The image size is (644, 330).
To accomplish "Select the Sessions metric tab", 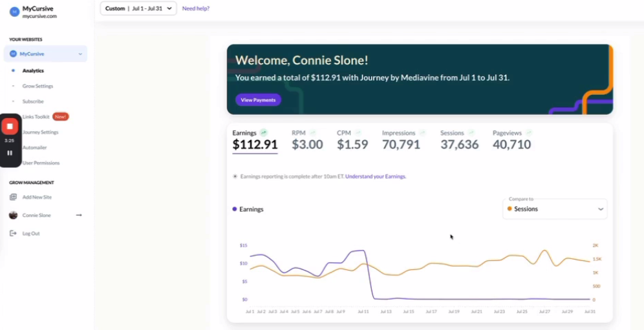I will pyautogui.click(x=459, y=140).
